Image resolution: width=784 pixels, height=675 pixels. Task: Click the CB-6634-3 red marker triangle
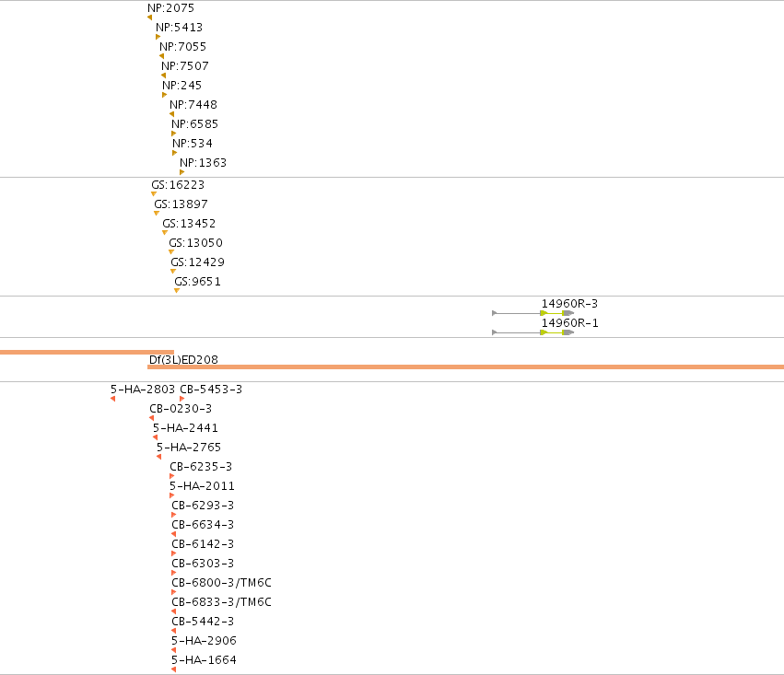click(x=173, y=534)
